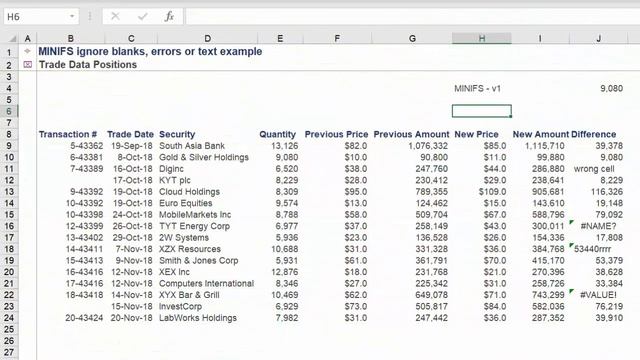Click 'MobileMarkets Inc' security cell
The width and height of the screenshot is (640, 360).
point(195,215)
